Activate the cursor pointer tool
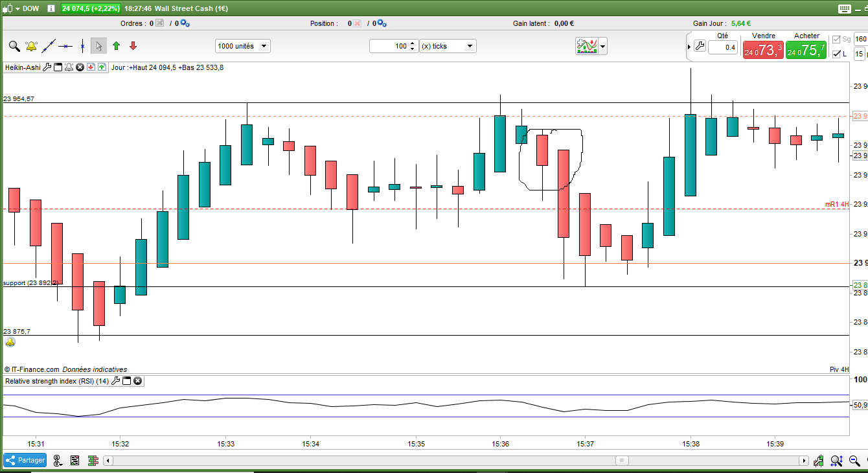This screenshot has width=868, height=473. tap(98, 46)
